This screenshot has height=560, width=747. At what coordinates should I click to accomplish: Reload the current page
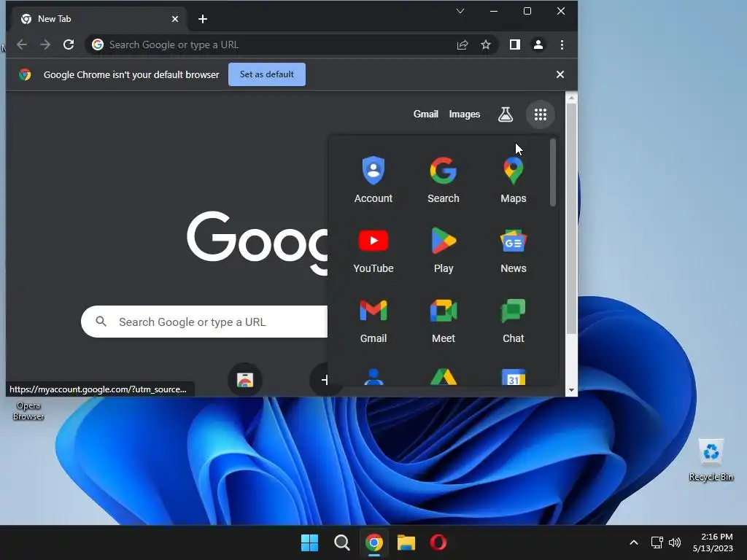point(69,44)
